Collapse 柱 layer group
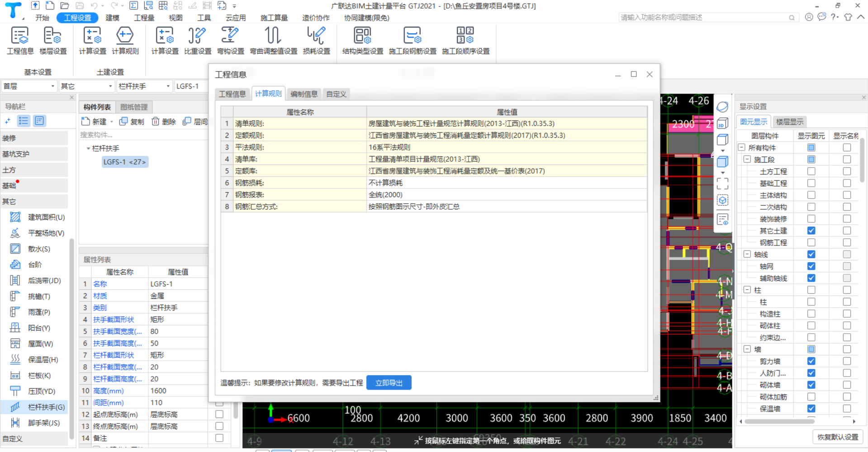Image resolution: width=868 pixels, height=452 pixels. click(x=747, y=290)
